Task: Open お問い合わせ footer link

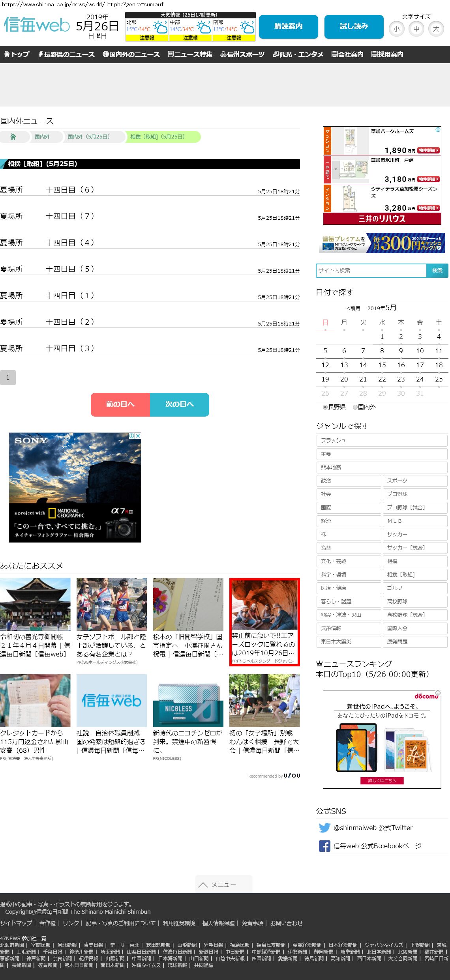Action: tap(287, 923)
